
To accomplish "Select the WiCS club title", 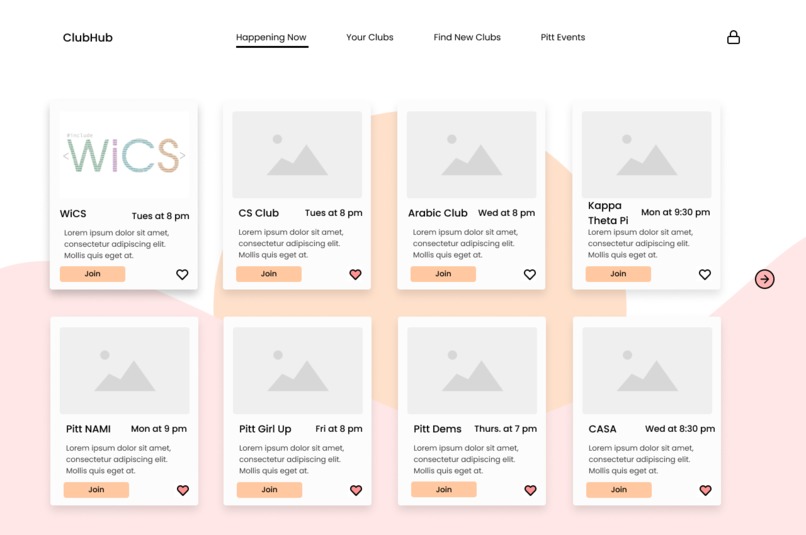I will (73, 214).
